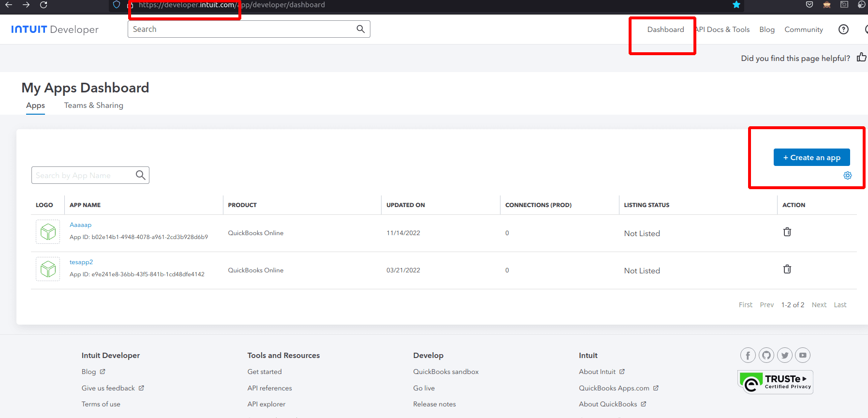Click the thumbs up helpful icon
The image size is (868, 418).
862,58
